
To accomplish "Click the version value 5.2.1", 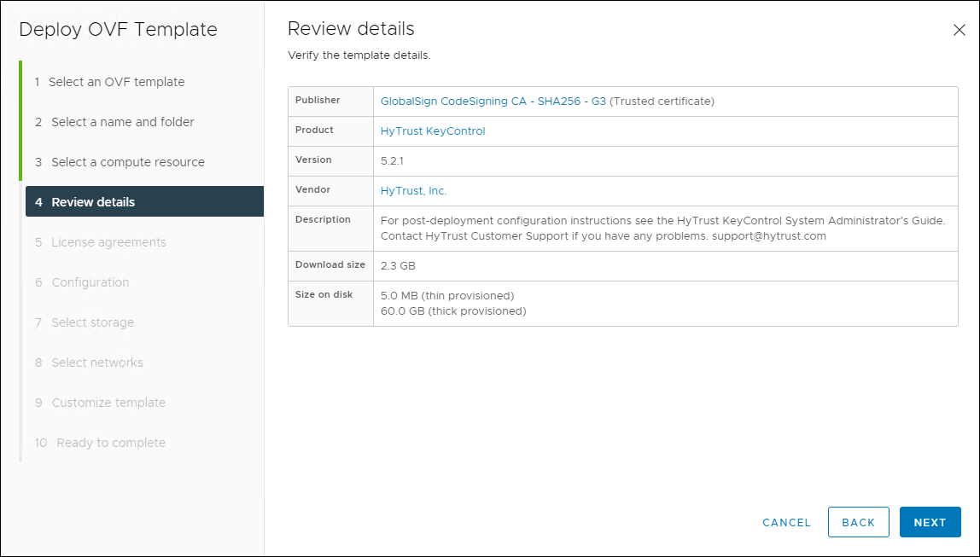I will click(x=392, y=161).
